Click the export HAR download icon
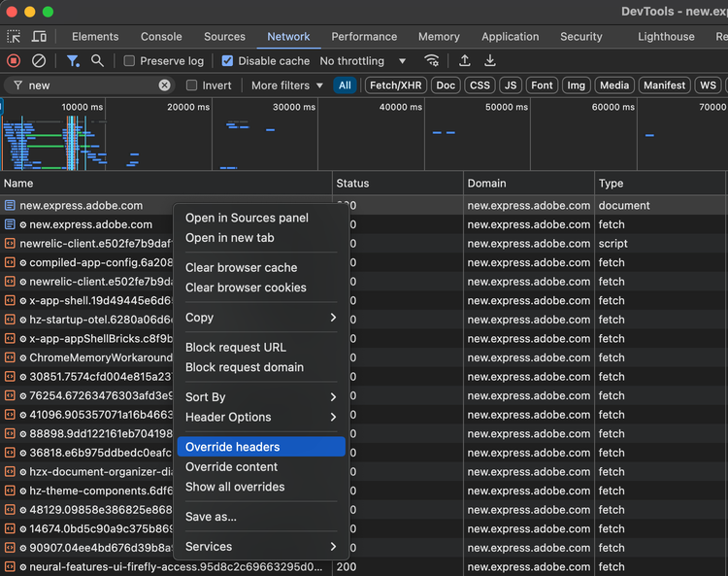 coord(490,61)
